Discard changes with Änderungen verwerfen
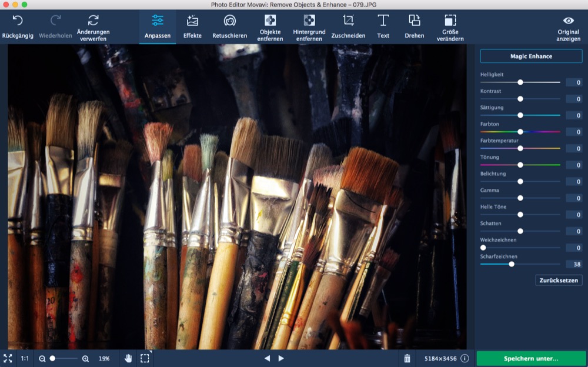Image resolution: width=588 pixels, height=367 pixels. point(93,21)
